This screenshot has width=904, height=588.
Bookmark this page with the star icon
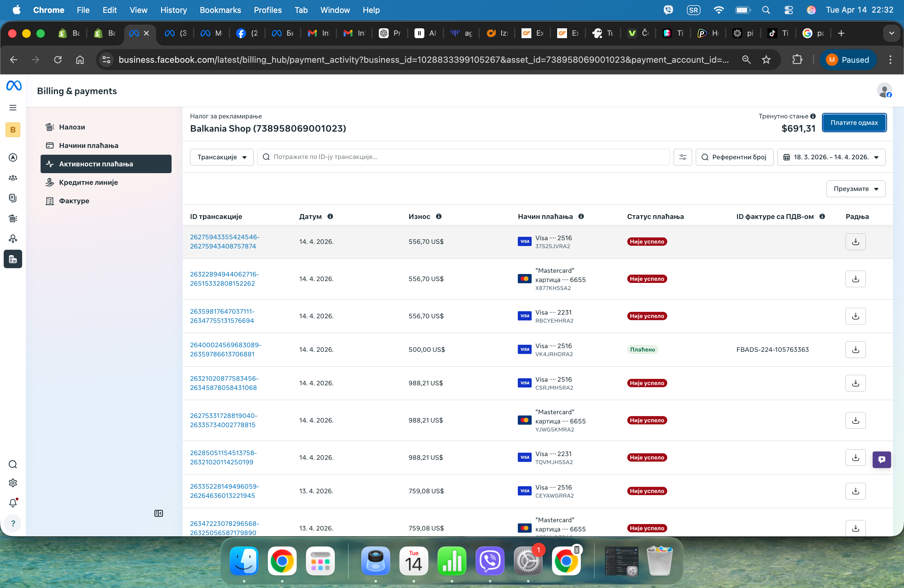click(x=766, y=60)
